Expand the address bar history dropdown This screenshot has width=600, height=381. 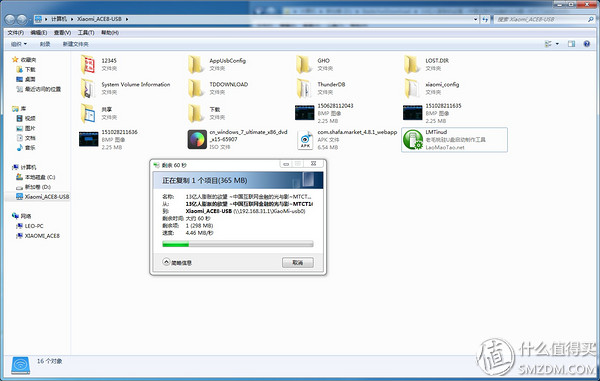tap(476, 19)
